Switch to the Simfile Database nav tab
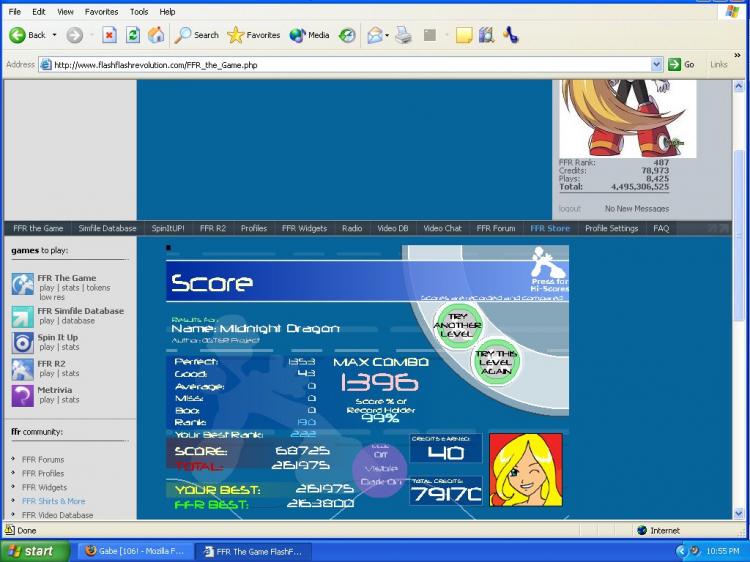 107,228
